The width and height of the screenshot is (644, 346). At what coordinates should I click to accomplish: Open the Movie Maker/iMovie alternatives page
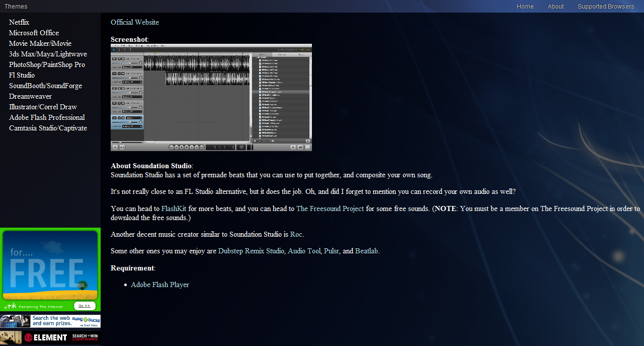coord(40,43)
